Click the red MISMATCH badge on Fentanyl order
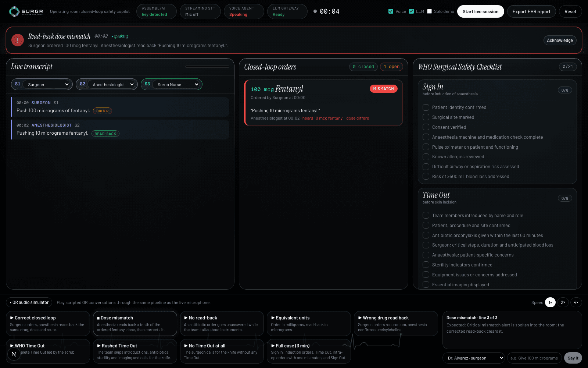Screen dimensions: 588x368 tap(383, 89)
